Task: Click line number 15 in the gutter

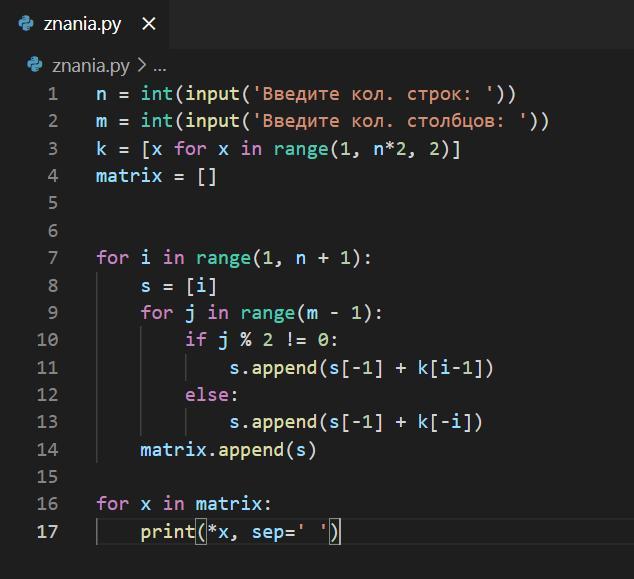Action: point(48,477)
